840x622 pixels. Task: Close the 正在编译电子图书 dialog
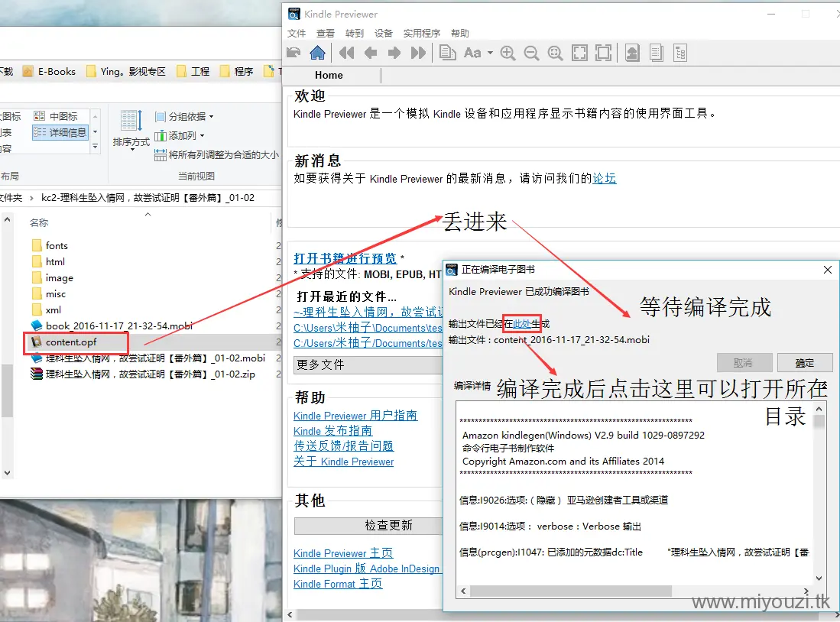[x=827, y=270]
